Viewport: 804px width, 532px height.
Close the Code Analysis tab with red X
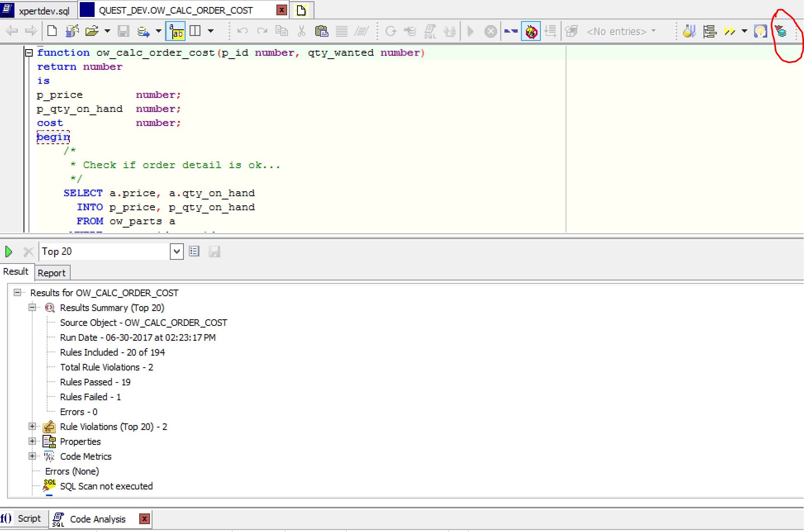[144, 519]
